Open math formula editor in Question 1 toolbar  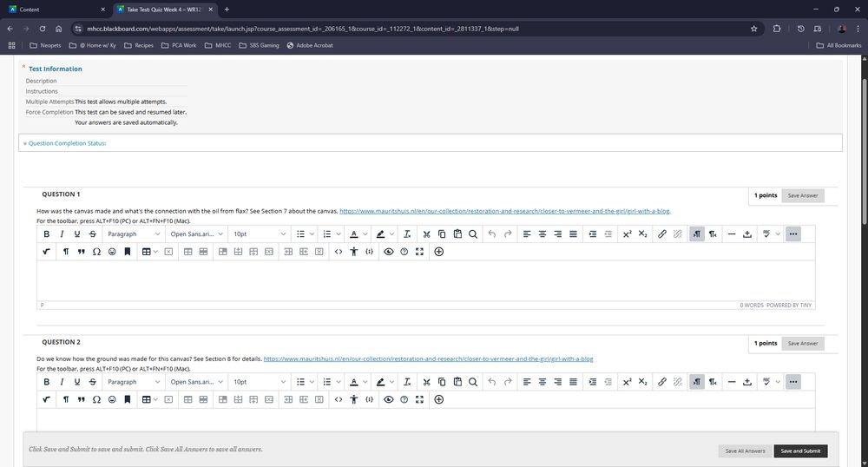(x=47, y=252)
